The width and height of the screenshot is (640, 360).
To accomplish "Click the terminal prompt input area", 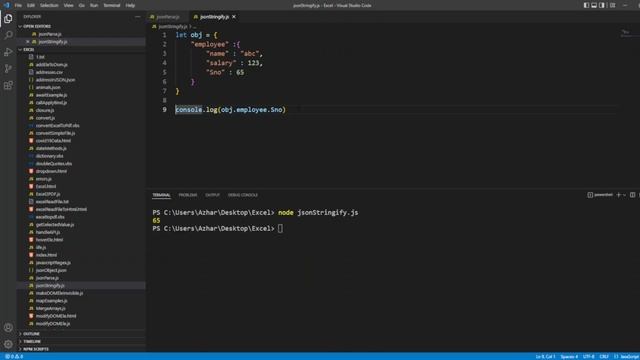I will 280,229.
